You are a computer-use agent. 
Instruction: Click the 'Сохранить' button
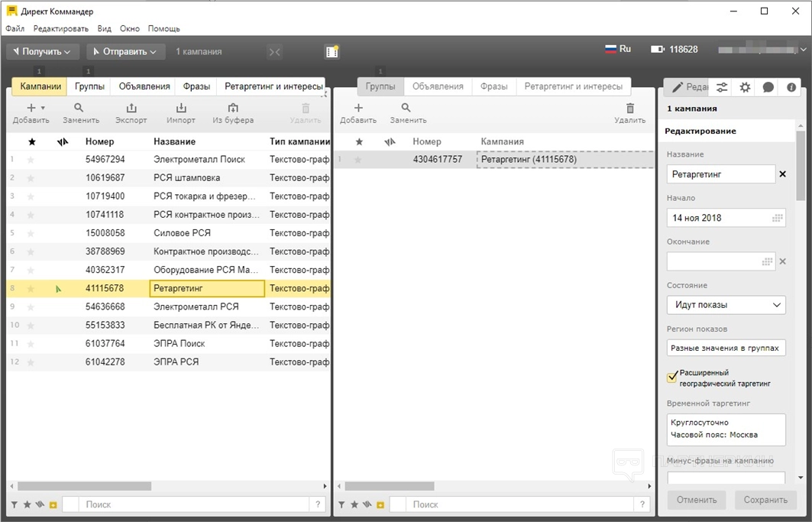click(x=765, y=500)
